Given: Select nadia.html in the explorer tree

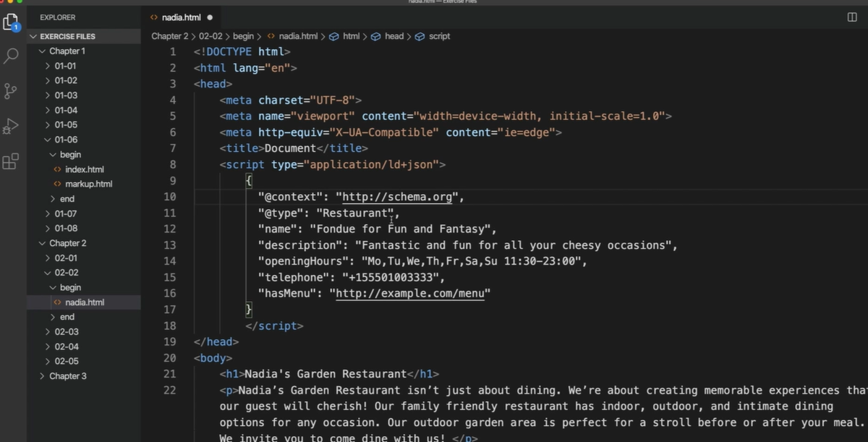Looking at the screenshot, I should (x=84, y=302).
